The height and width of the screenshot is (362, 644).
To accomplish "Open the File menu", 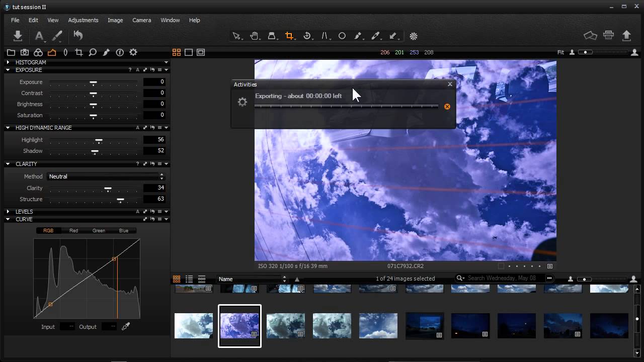I will (x=15, y=20).
